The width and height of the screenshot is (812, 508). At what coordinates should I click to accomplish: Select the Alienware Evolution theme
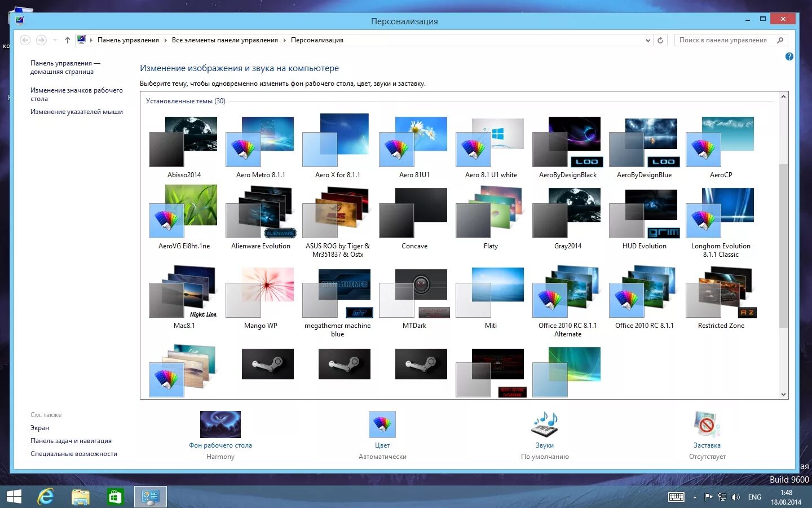[x=260, y=217]
